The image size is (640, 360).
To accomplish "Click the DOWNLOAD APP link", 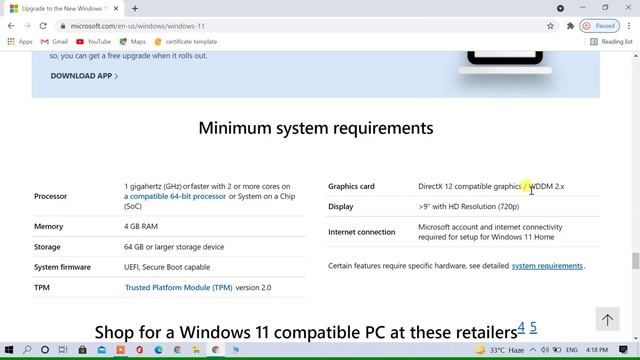I will [x=84, y=76].
